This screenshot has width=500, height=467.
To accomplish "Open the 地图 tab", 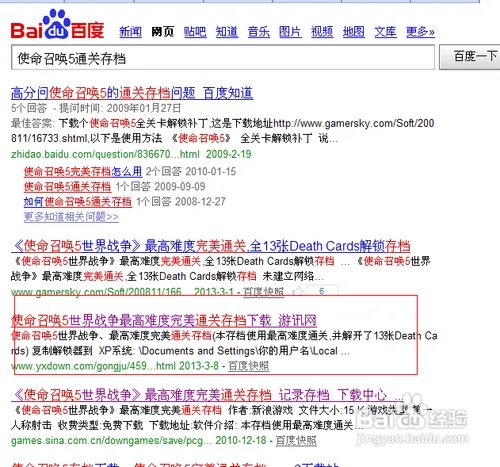I will tap(354, 32).
